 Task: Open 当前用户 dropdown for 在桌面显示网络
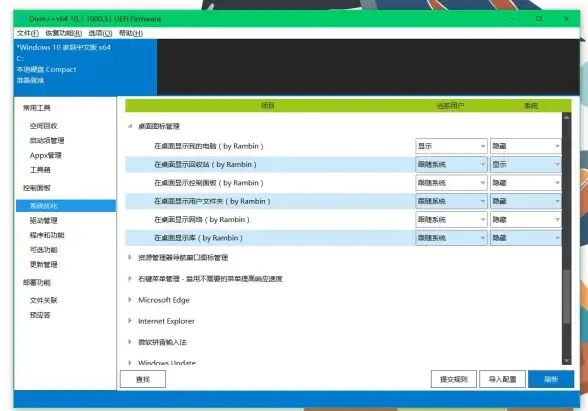click(x=451, y=219)
